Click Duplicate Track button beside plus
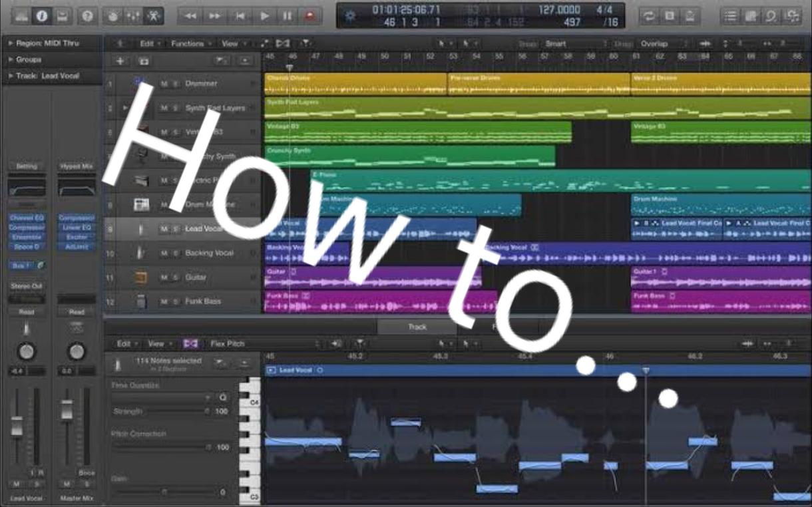 pos(143,61)
